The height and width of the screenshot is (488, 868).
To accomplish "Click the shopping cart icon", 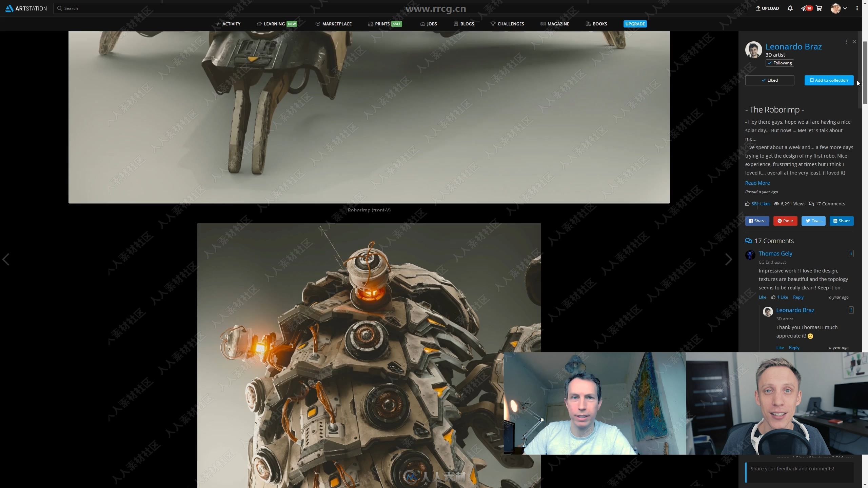I will tap(819, 8).
